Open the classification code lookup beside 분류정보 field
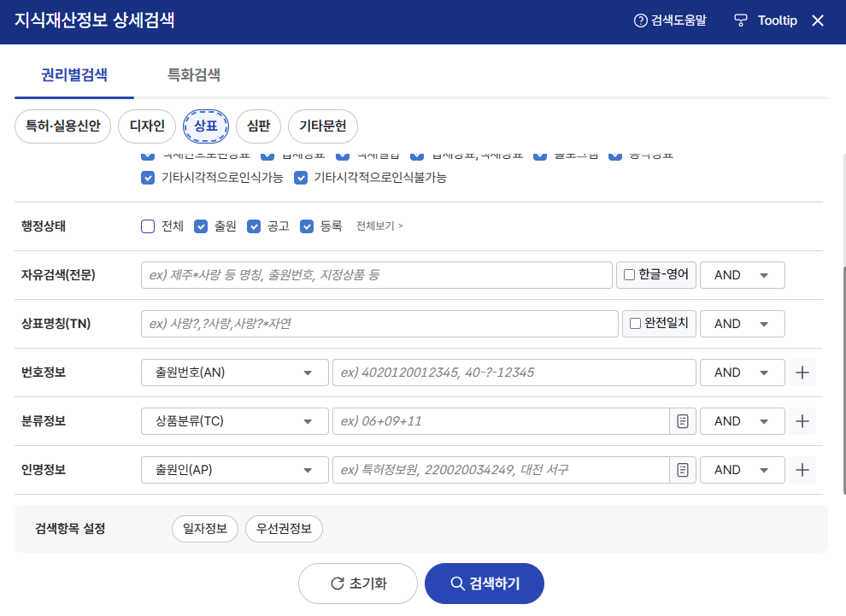Image resolution: width=846 pixels, height=616 pixels. click(681, 420)
